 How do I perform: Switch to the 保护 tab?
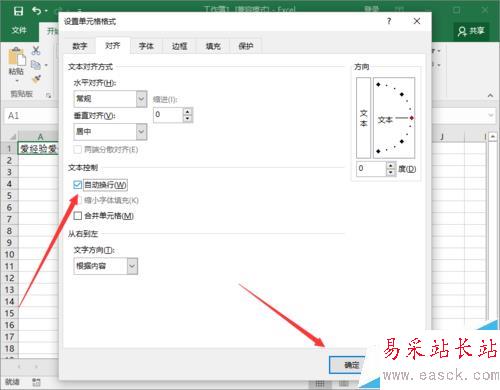tap(246, 46)
